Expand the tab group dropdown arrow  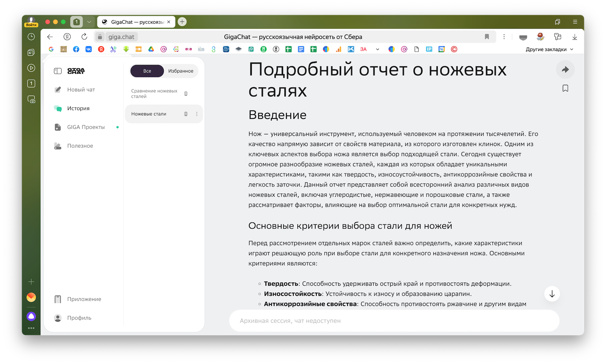(89, 22)
